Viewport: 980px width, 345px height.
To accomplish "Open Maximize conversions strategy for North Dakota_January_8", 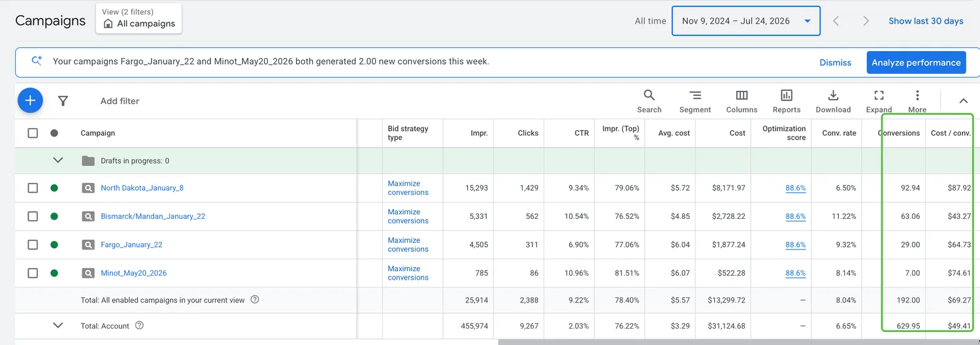I will click(x=408, y=188).
